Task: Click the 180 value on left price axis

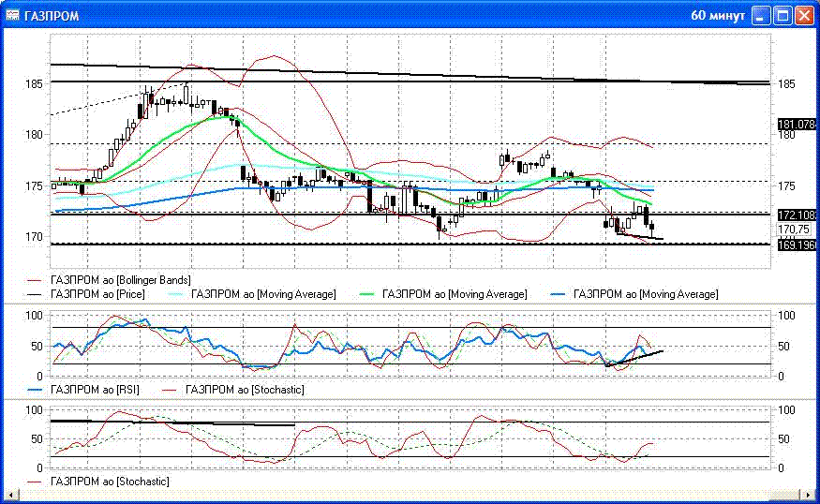Action: tap(34, 135)
